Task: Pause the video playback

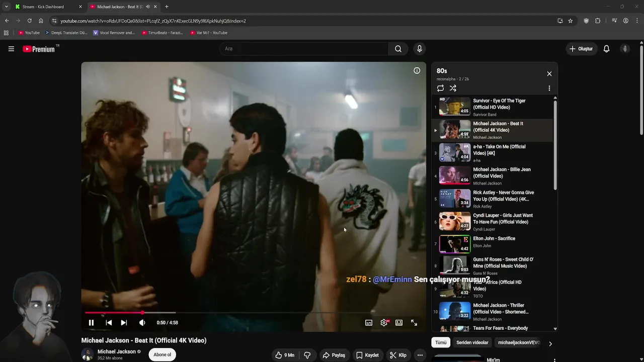Action: [x=91, y=323]
